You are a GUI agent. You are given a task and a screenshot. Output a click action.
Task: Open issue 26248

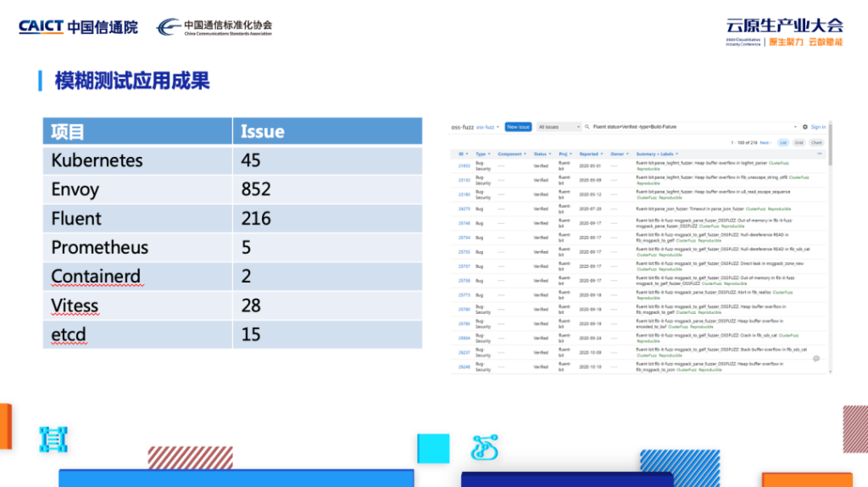click(x=464, y=367)
